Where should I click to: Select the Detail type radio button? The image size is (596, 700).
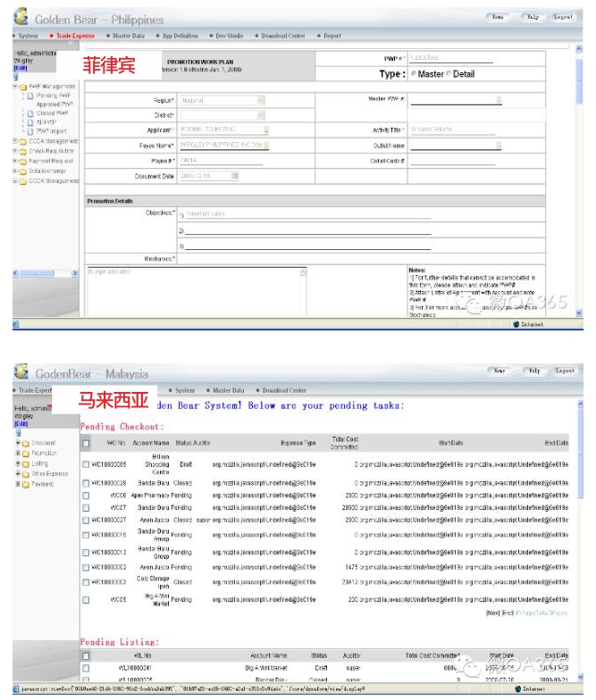pyautogui.click(x=449, y=73)
